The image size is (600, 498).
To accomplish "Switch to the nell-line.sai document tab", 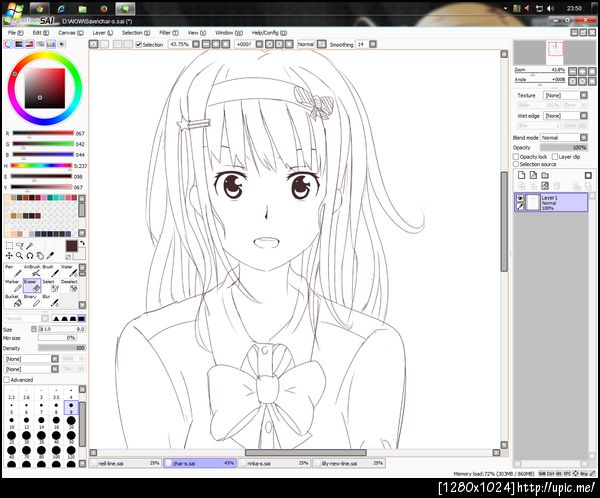I will [x=126, y=463].
